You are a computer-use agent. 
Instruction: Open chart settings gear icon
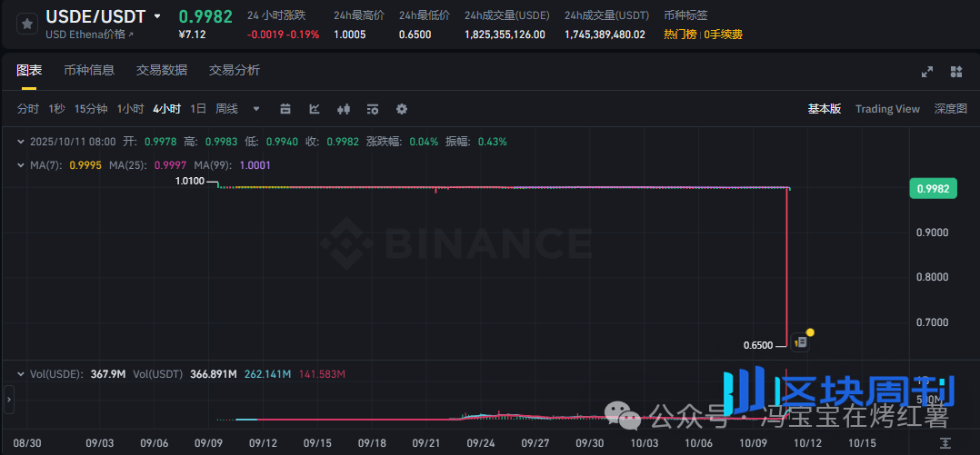point(402,109)
